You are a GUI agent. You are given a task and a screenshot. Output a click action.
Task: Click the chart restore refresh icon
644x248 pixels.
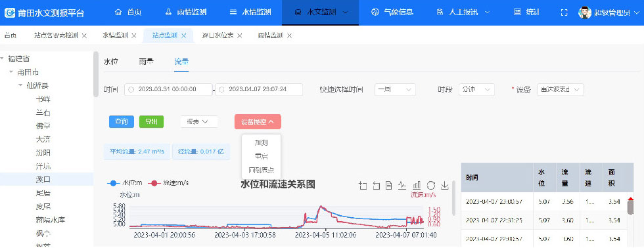point(430,186)
